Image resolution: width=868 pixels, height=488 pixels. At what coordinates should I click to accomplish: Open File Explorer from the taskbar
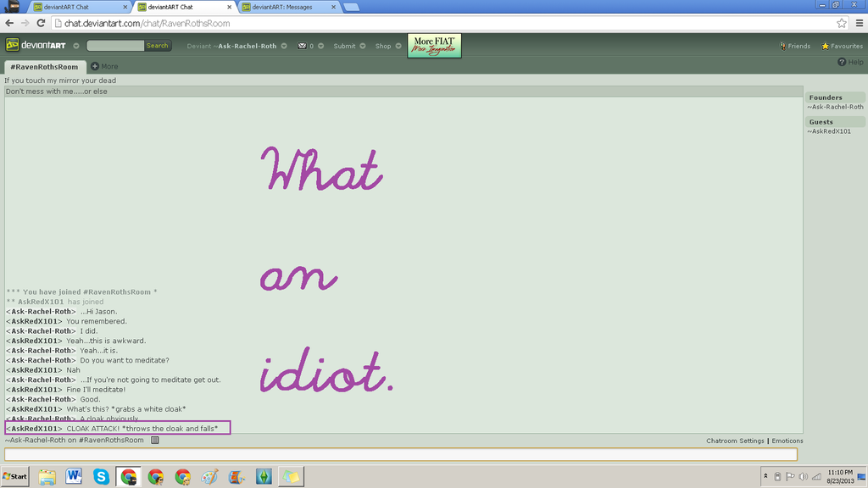[x=47, y=476]
